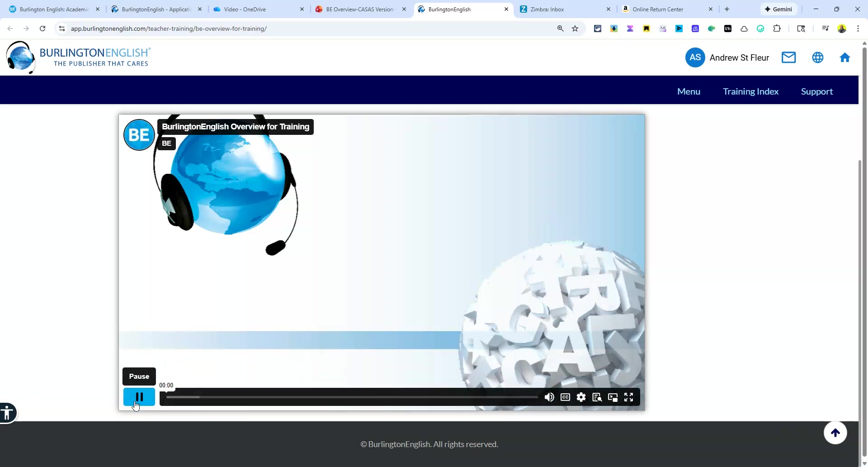Screen dimensions: 868x467
Task: Switch to the 'Burlington English: Academic' tab
Action: pos(54,9)
